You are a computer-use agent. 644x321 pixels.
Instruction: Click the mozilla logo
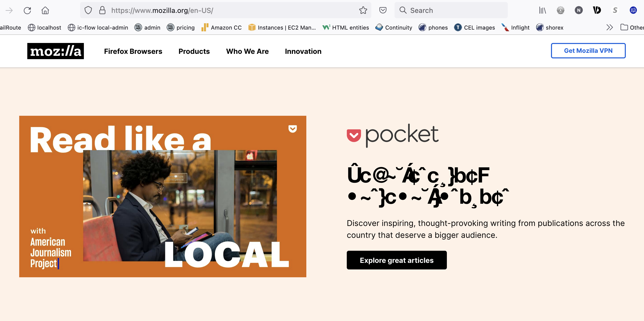pyautogui.click(x=55, y=51)
